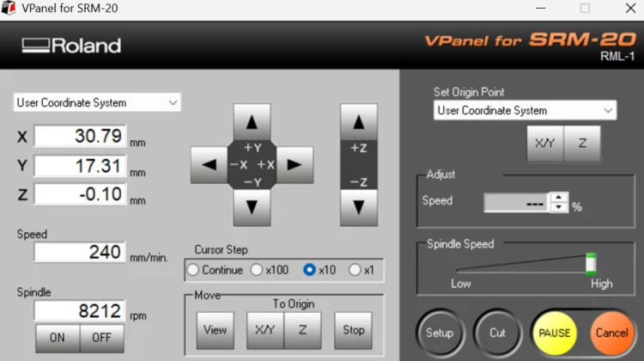Click the Spindle rpm value 8212

pyautogui.click(x=80, y=311)
